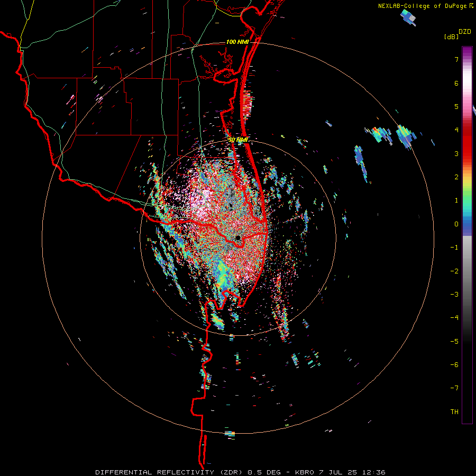Click the 0 value on the colorbar
This screenshot has width=476, height=476.
pyautogui.click(x=456, y=224)
